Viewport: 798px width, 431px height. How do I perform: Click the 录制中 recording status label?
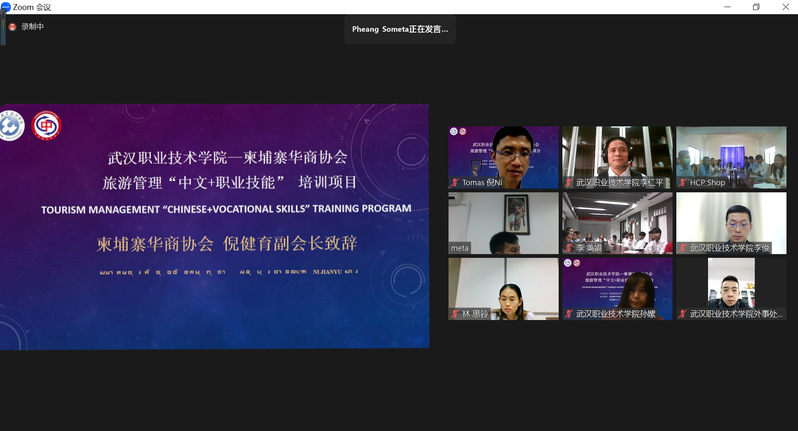33,27
